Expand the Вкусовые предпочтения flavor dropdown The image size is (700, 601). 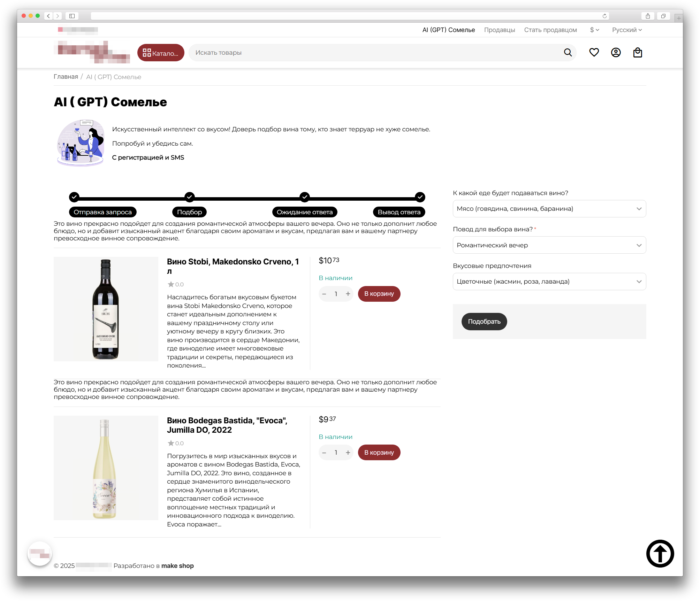pos(549,282)
